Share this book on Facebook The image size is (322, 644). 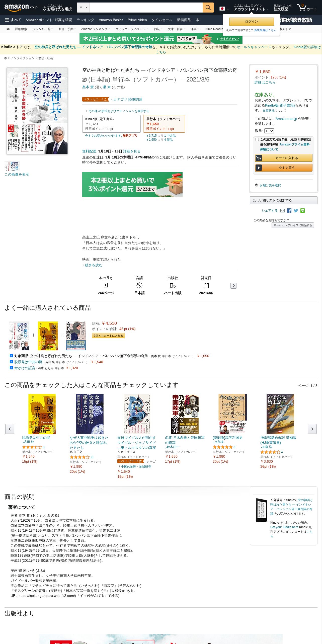pos(289,211)
